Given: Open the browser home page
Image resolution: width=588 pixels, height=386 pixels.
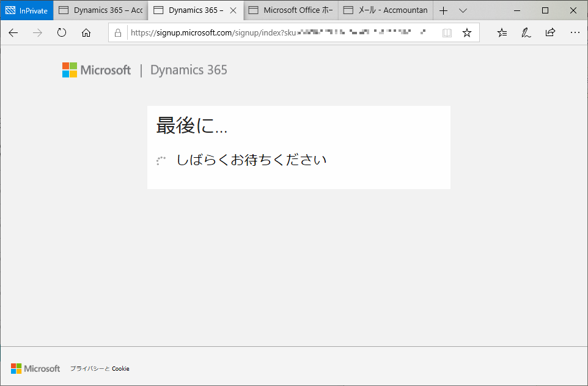Looking at the screenshot, I should [86, 33].
